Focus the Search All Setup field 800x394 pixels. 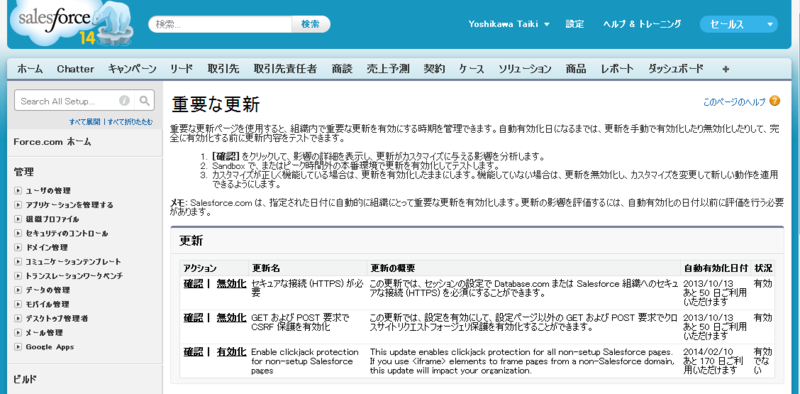66,101
